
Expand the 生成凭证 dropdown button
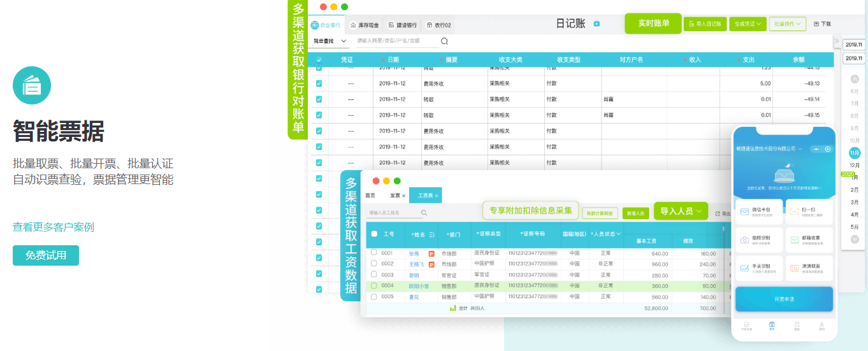click(748, 24)
